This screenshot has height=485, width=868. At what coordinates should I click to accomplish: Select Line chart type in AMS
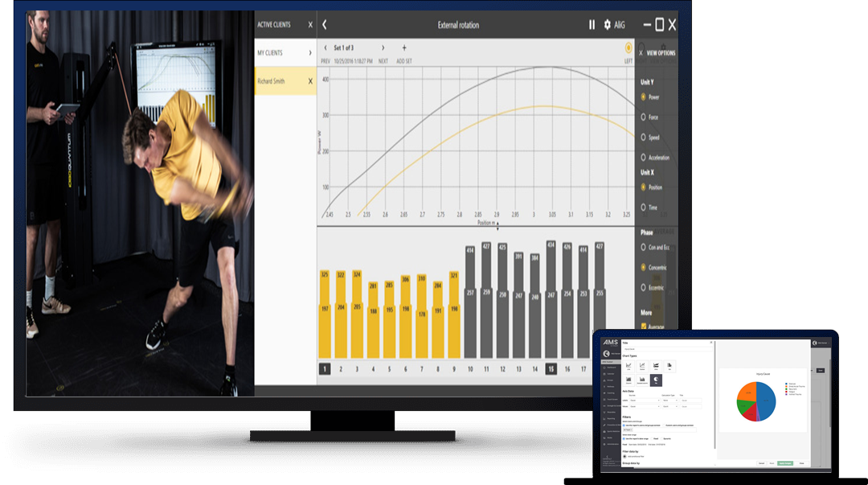click(628, 367)
